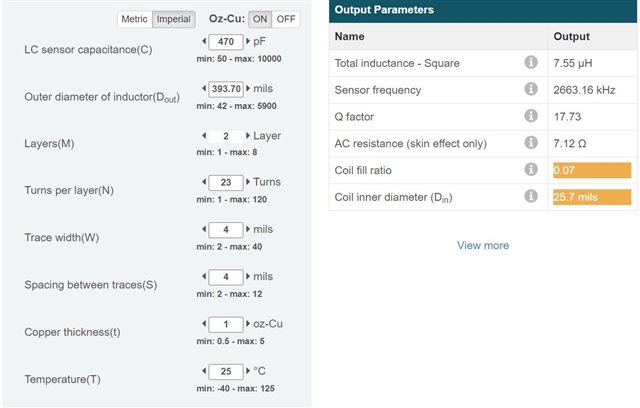Turn Oz-Cu ON
The height and width of the screenshot is (408, 640).
coord(260,19)
